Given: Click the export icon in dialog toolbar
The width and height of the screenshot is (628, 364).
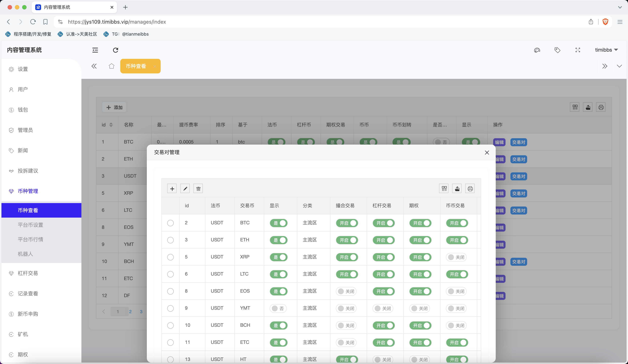Looking at the screenshot, I should [x=457, y=189].
